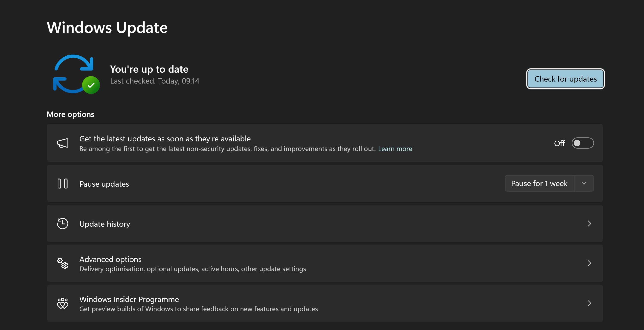
Task: Click the Windows Update page title
Action: pos(107,27)
